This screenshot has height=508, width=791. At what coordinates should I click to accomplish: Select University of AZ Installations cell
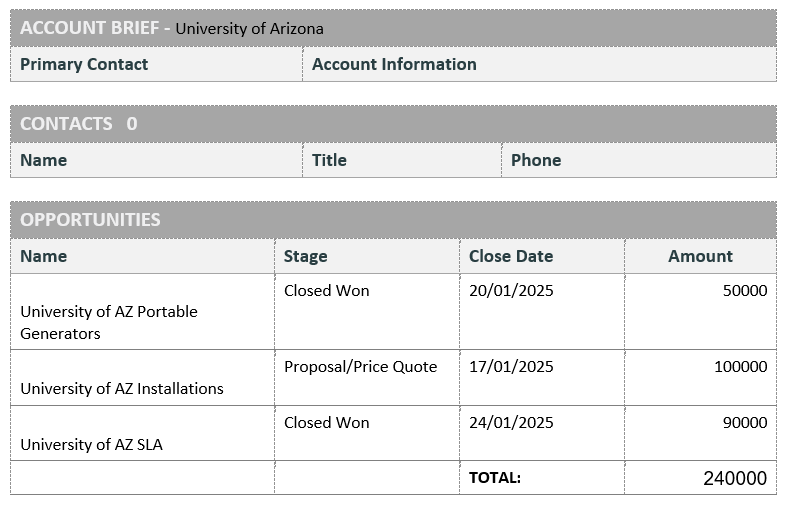[143, 378]
